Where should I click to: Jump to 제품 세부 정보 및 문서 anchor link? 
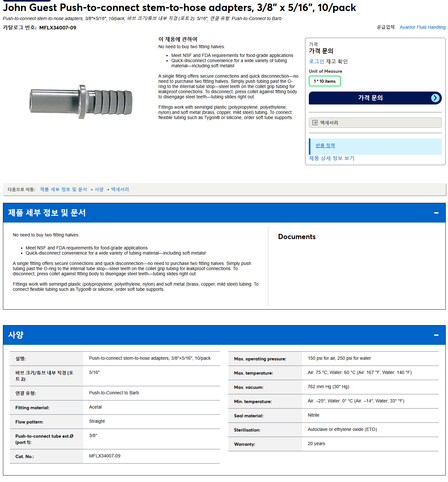(63, 190)
